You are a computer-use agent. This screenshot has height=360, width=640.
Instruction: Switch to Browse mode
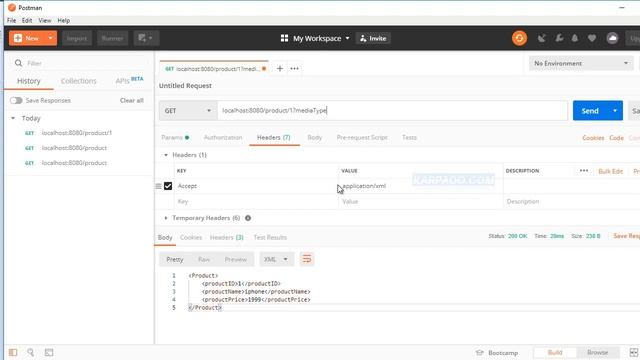(x=598, y=352)
